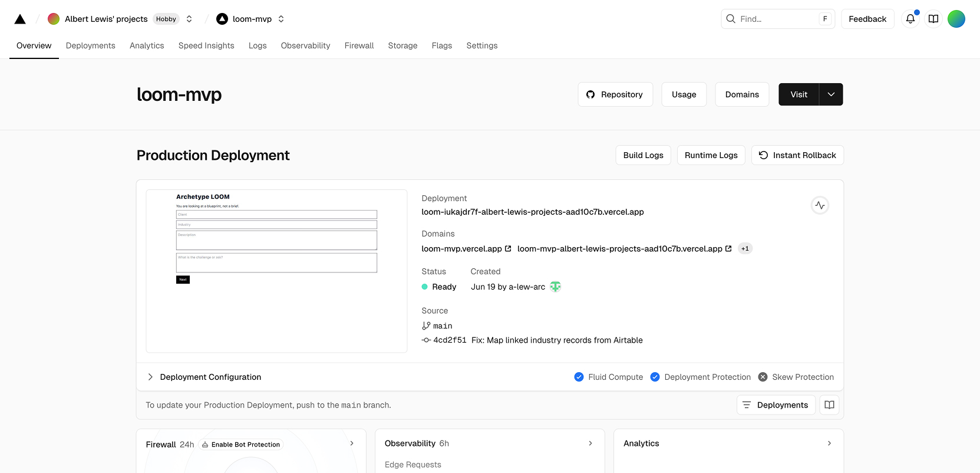
Task: Click the Hobby plan badge
Action: tap(166, 19)
